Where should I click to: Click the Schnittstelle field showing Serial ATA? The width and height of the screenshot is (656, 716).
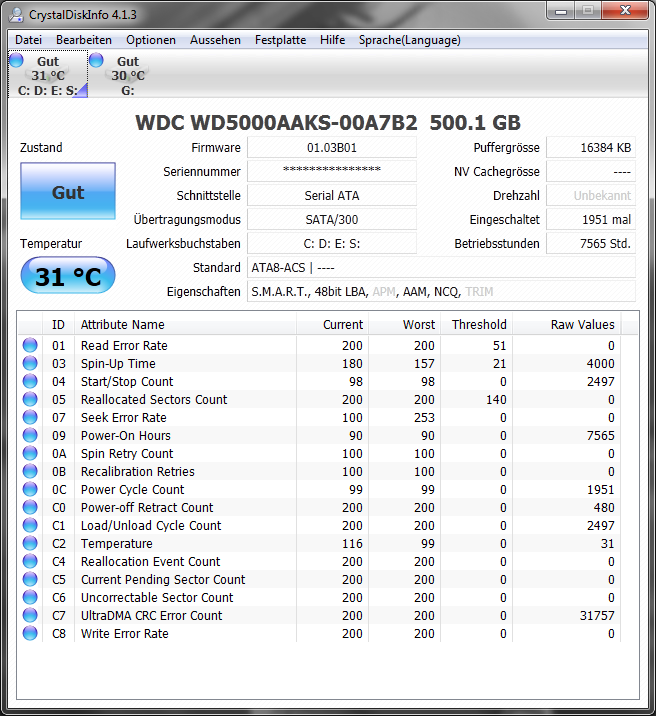tap(332, 195)
